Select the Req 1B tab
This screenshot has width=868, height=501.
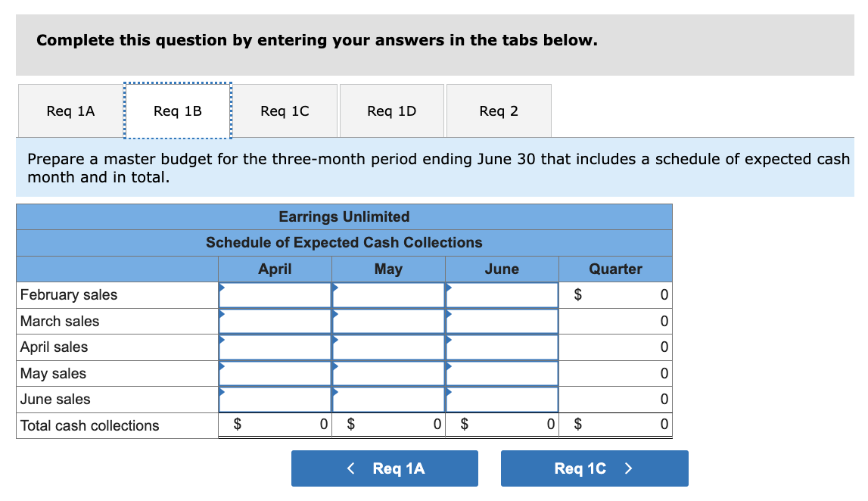click(x=177, y=110)
